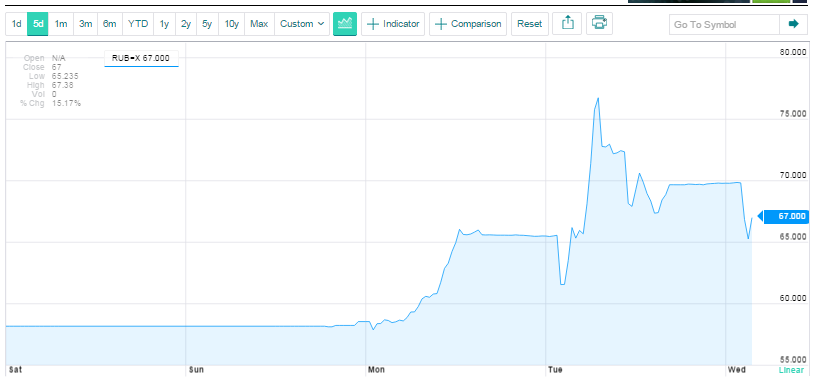Click the Go To Symbol field
This screenshot has height=392, width=824.
tap(724, 25)
